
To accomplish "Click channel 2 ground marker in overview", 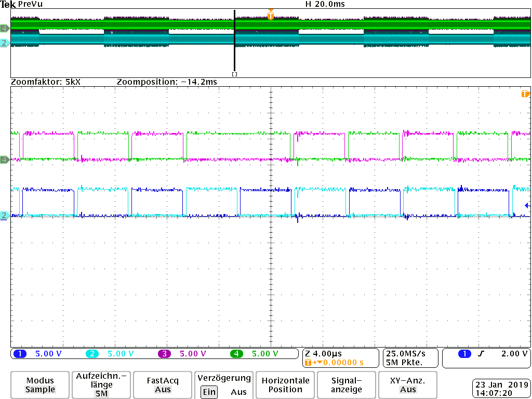I will (5, 43).
